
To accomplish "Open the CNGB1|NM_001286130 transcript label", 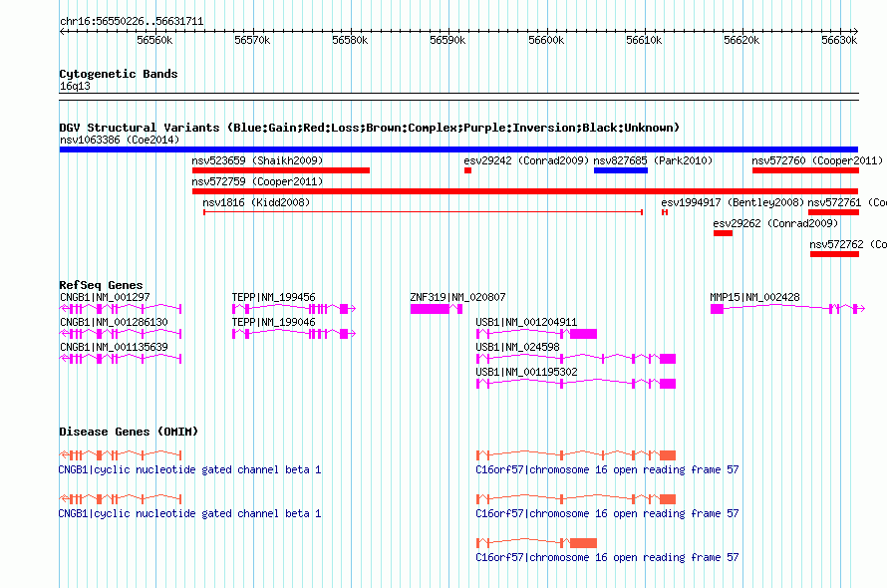I will pyautogui.click(x=114, y=322).
